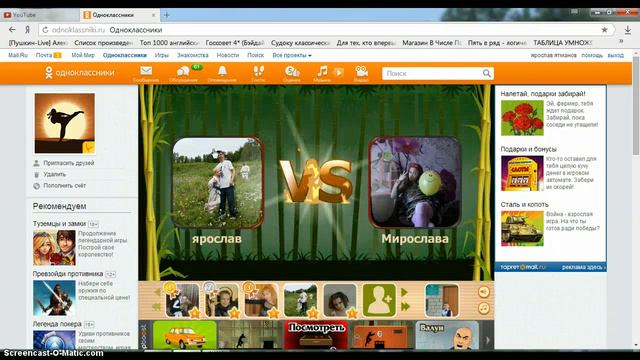640x360 pixels.
Task: Open Новости in top portal bar
Action: point(228,55)
